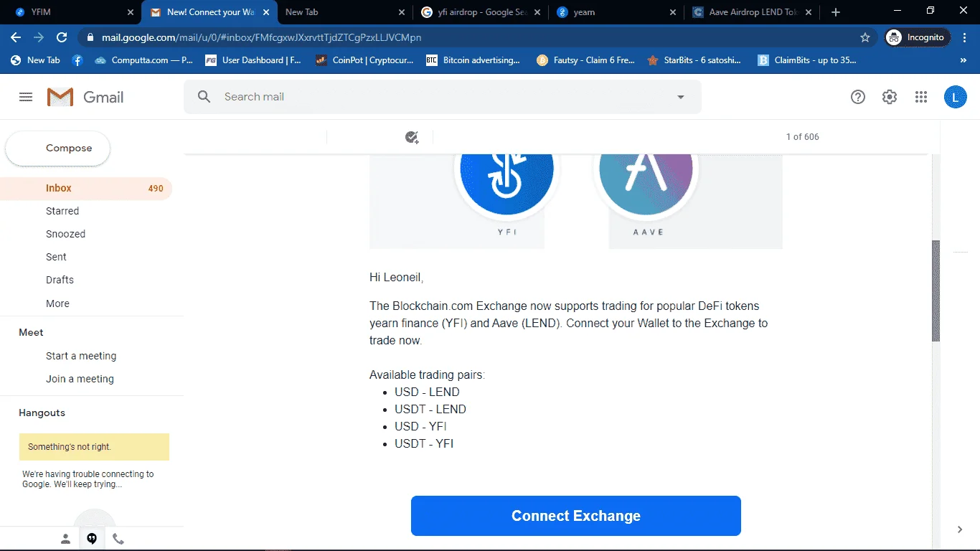Click the site lock icon in address bar
Screen dimensions: 980x551
pos(90,37)
